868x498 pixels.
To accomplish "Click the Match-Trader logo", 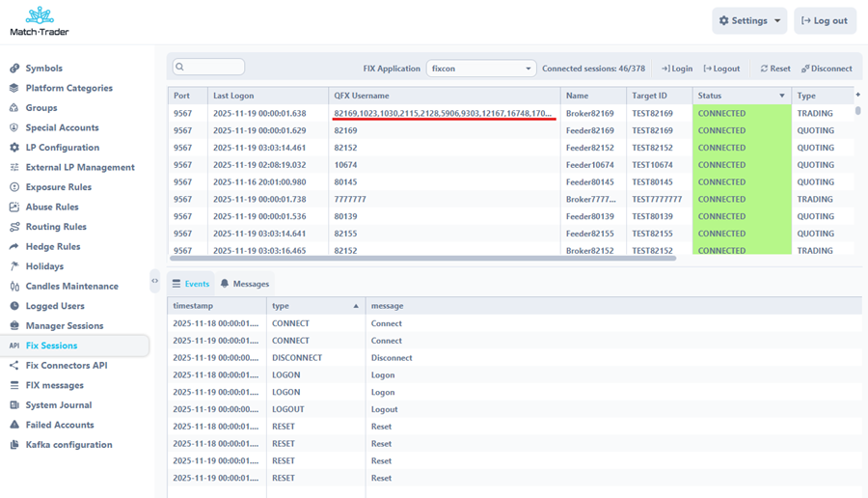I will 40,21.
